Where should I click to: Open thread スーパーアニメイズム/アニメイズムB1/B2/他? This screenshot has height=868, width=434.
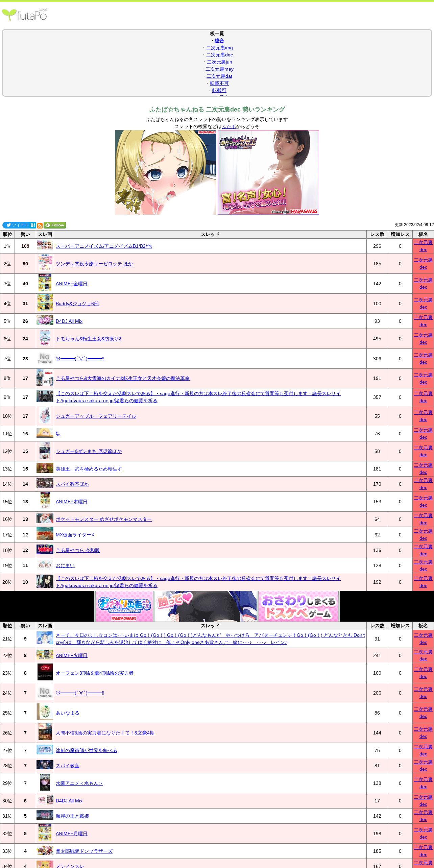coord(104,246)
